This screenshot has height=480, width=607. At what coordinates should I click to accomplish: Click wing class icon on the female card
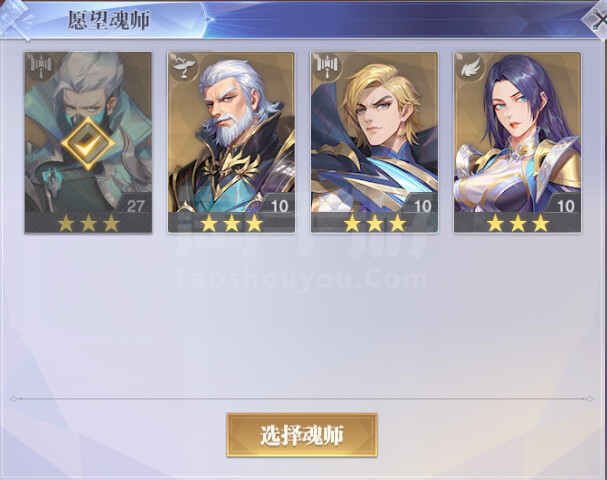[x=470, y=67]
